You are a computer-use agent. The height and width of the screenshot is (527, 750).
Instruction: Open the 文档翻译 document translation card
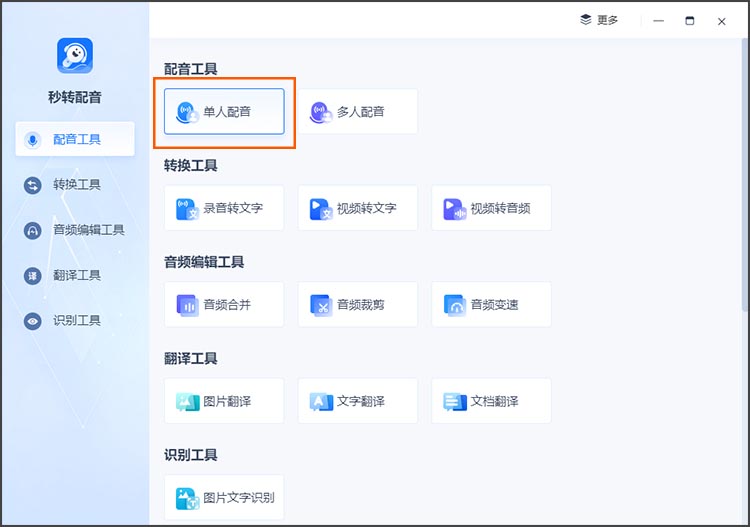pos(491,401)
